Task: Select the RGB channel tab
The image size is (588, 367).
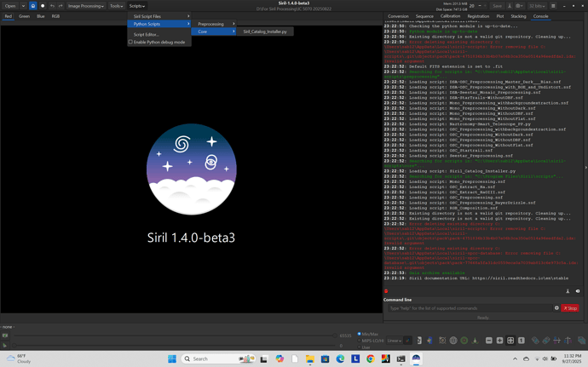Action: (55, 16)
